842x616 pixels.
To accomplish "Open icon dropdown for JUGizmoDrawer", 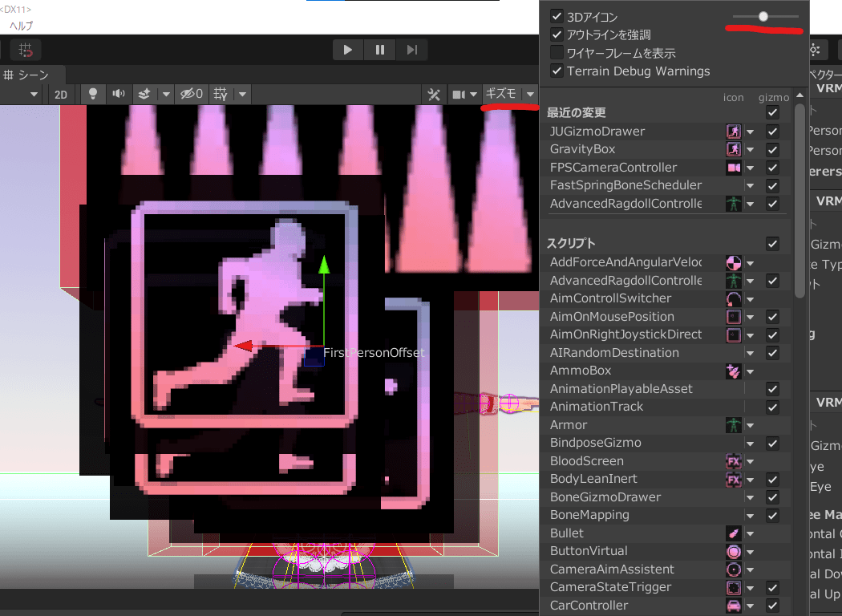I will (x=751, y=132).
